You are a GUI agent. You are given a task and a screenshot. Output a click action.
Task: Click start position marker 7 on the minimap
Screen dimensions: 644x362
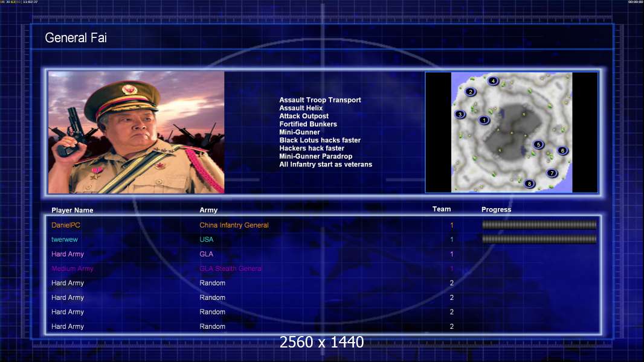(552, 173)
